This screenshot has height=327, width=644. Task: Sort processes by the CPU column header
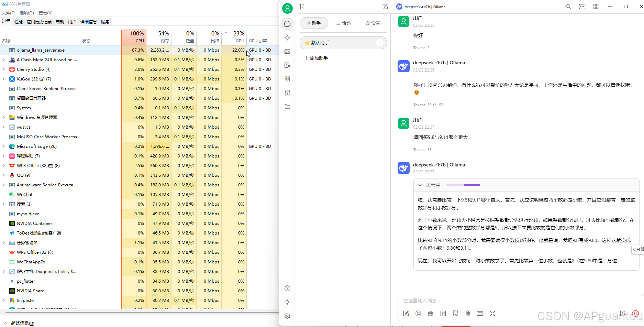[x=134, y=37]
